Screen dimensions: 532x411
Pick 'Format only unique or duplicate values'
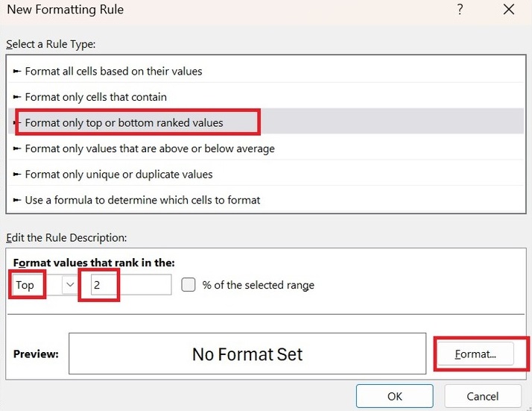pyautogui.click(x=118, y=174)
